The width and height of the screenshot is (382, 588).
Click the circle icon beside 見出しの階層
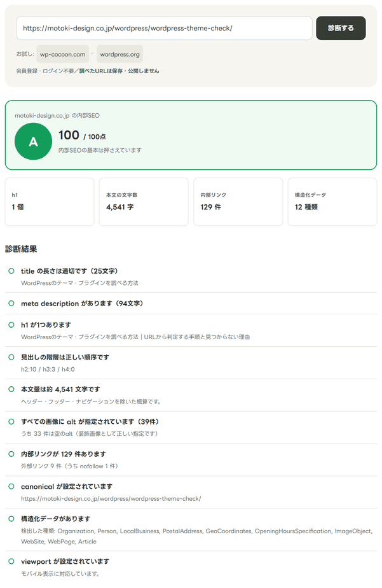11,357
